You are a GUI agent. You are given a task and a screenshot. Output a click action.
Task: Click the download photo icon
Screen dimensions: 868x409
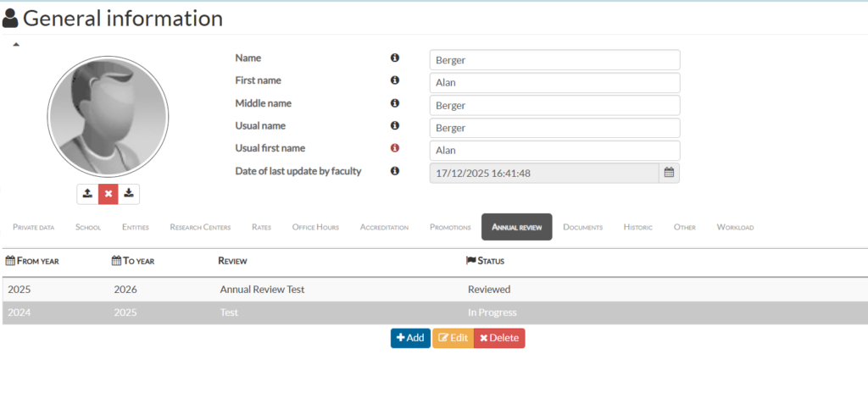point(129,193)
